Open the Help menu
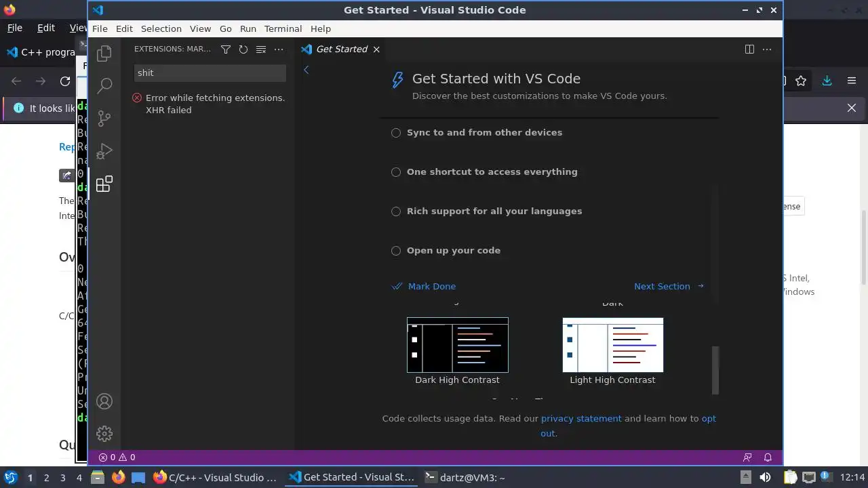Screen dimensions: 868x488 321,28
